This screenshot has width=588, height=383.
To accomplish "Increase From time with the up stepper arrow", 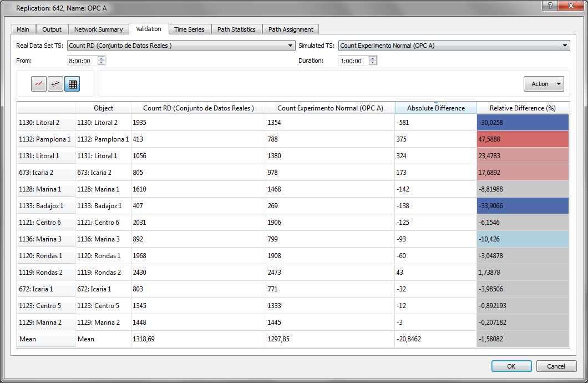I will pyautogui.click(x=101, y=58).
